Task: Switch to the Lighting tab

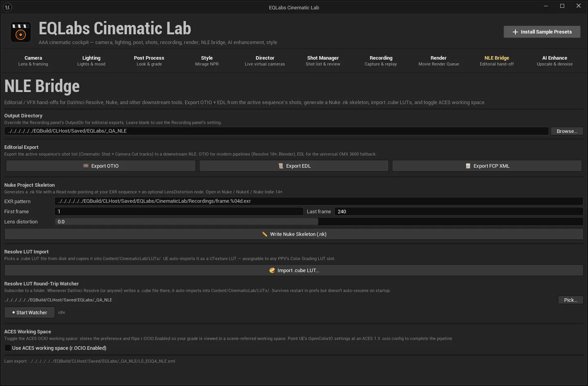Action: pyautogui.click(x=91, y=61)
